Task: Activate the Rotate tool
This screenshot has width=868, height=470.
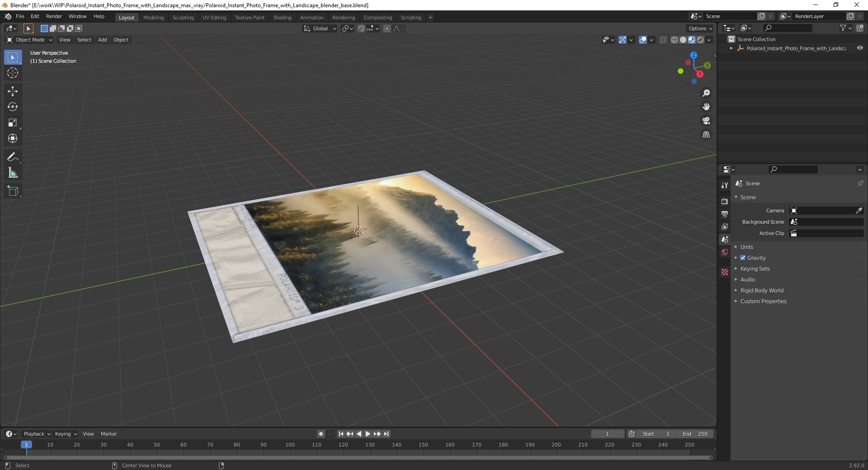Action: (13, 107)
